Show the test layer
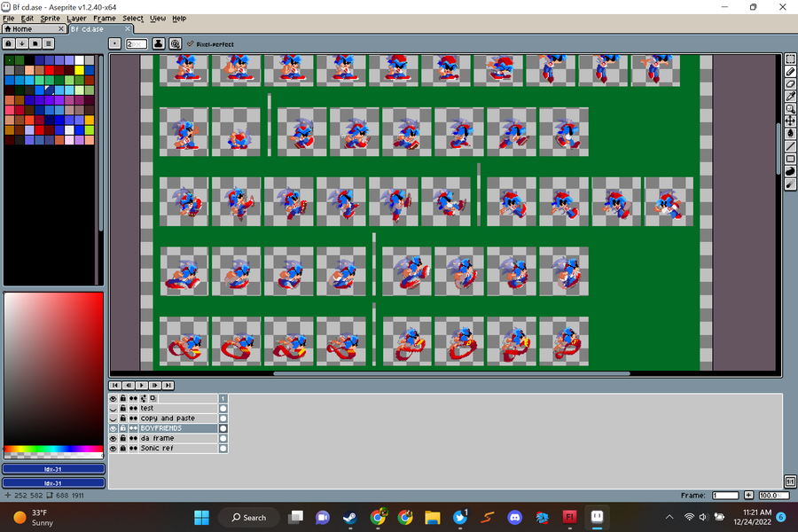The height and width of the screenshot is (532, 798). pyautogui.click(x=113, y=408)
